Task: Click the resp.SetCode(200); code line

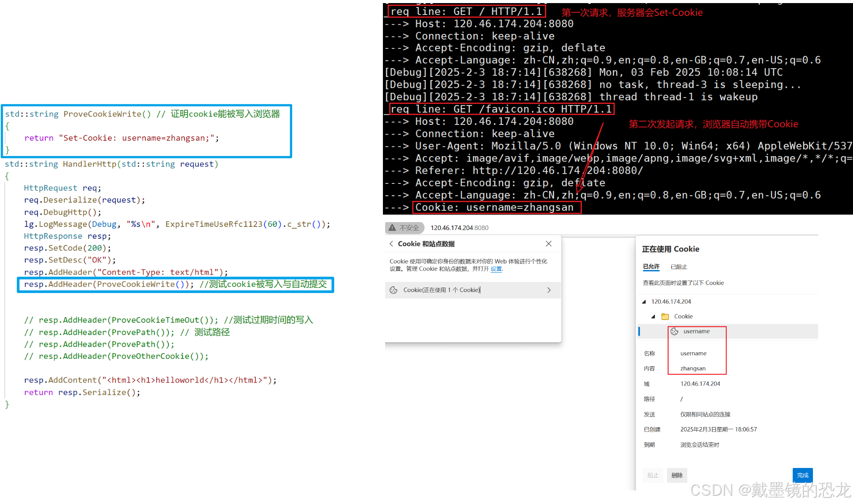Action: [x=67, y=248]
